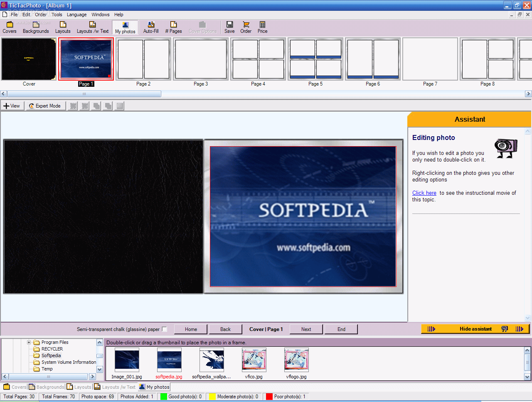The image size is (532, 402).
Task: Run Auto-Fill for the album
Action: tap(151, 27)
